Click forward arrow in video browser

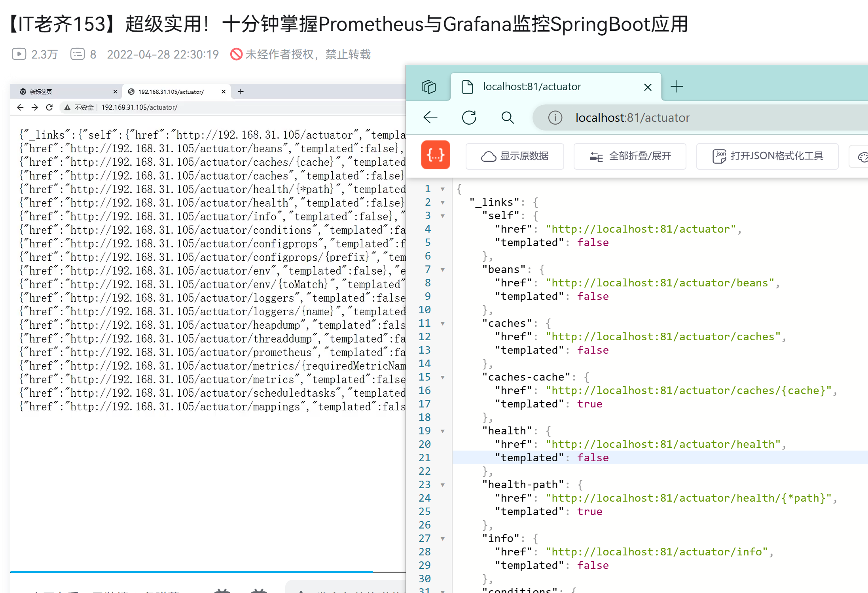pos(35,107)
